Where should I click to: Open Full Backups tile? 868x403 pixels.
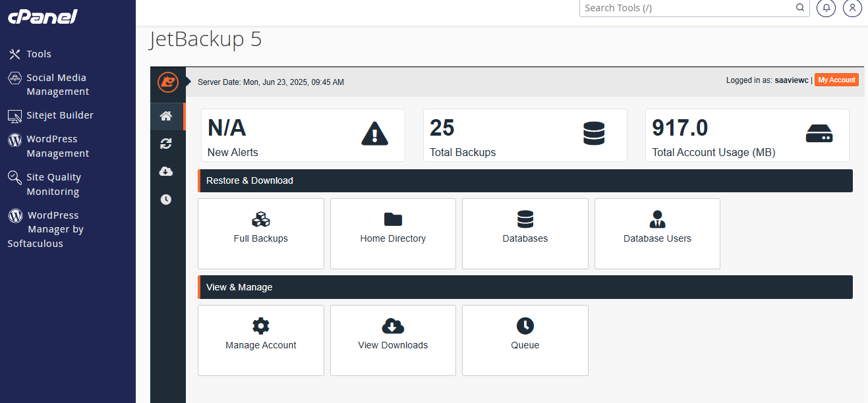[x=261, y=234]
